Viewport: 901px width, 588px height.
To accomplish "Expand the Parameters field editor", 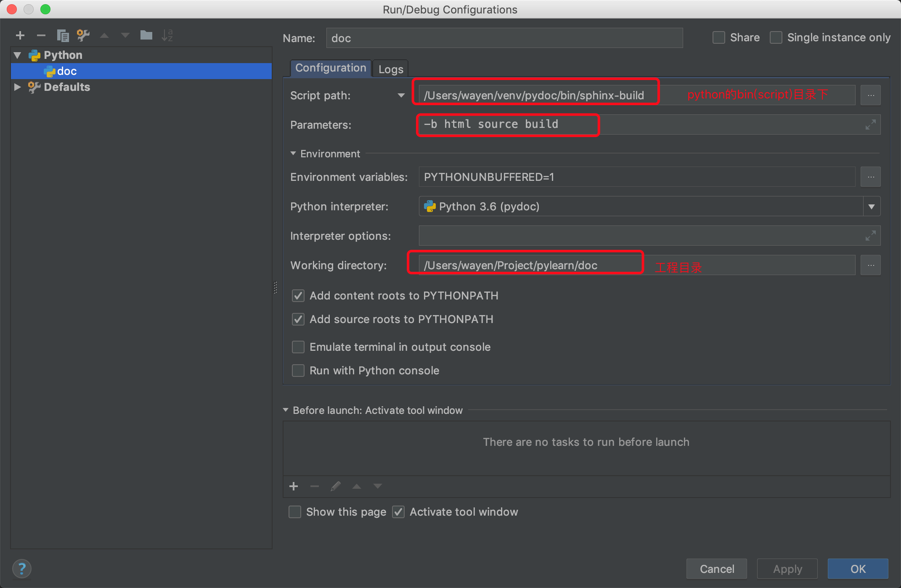I will coord(870,124).
